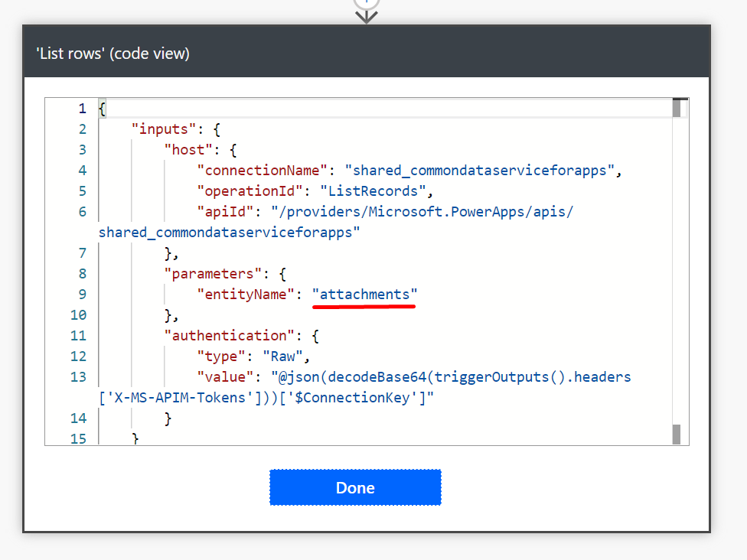Place cursor on the "connectionName" key
This screenshot has height=560, width=747.
[x=263, y=170]
